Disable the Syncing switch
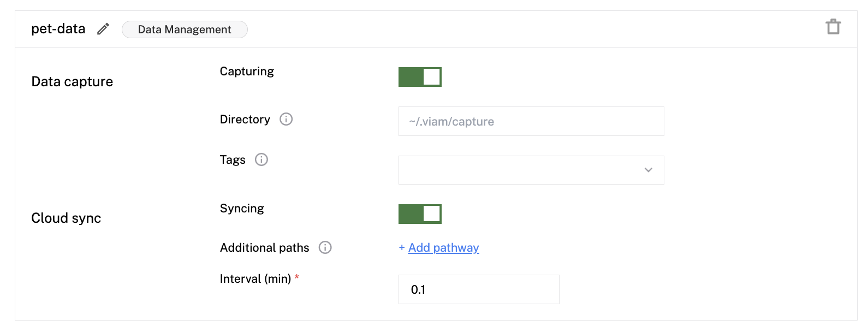 pos(420,214)
